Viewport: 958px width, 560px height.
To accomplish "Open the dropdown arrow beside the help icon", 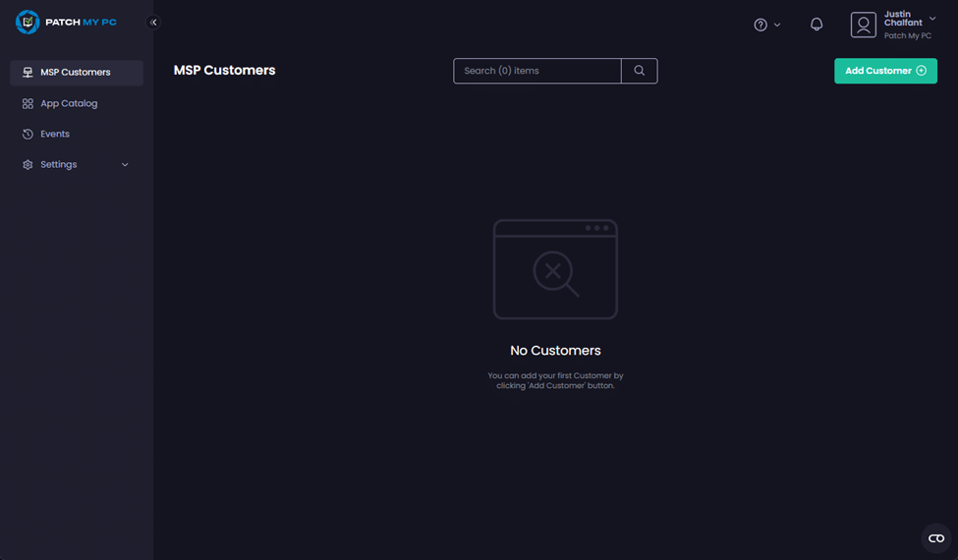I will tap(777, 25).
